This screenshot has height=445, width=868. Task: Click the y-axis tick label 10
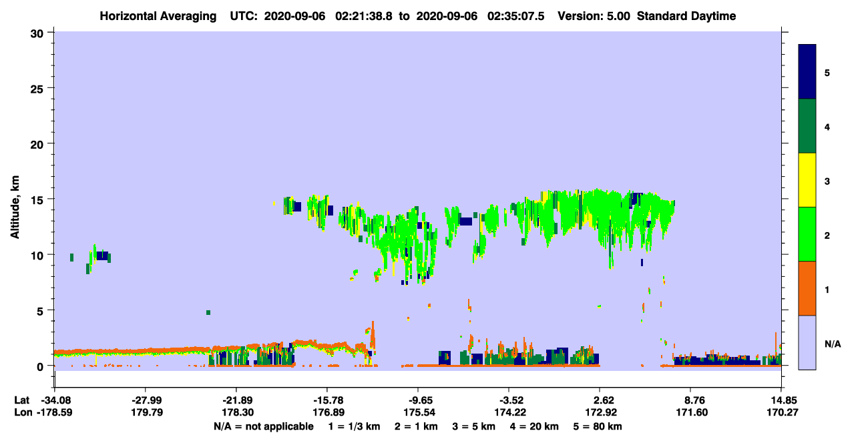pyautogui.click(x=38, y=255)
